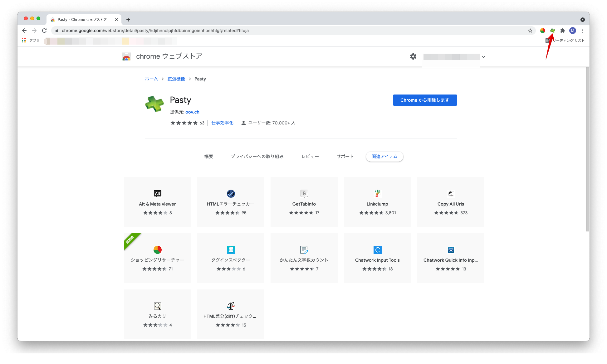Click the Pasty extension icon in the toolbar
607x364 pixels.
552,31
